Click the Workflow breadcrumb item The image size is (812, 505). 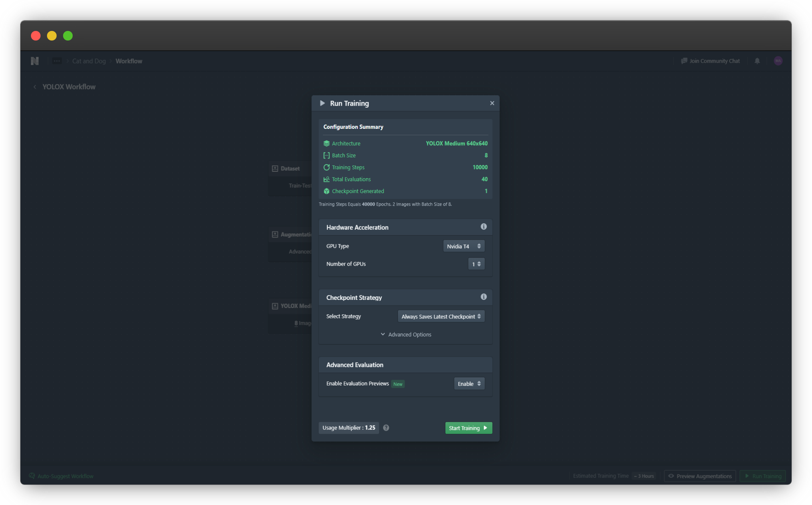click(129, 61)
